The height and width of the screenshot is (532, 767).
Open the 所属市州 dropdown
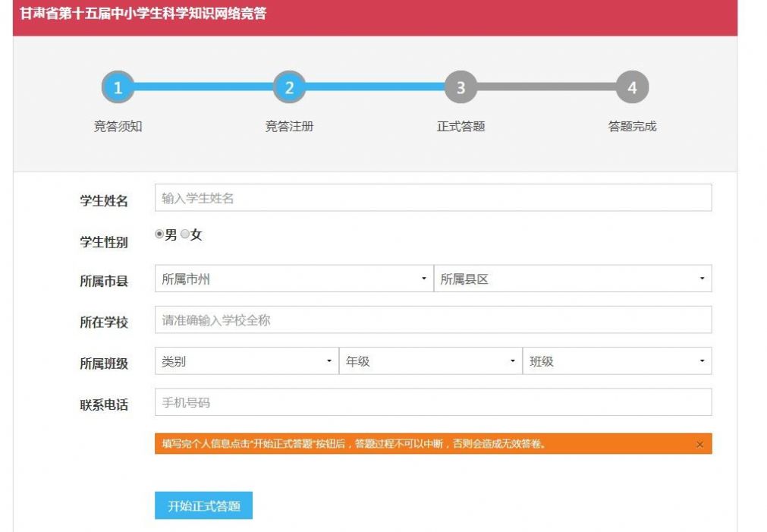(291, 279)
